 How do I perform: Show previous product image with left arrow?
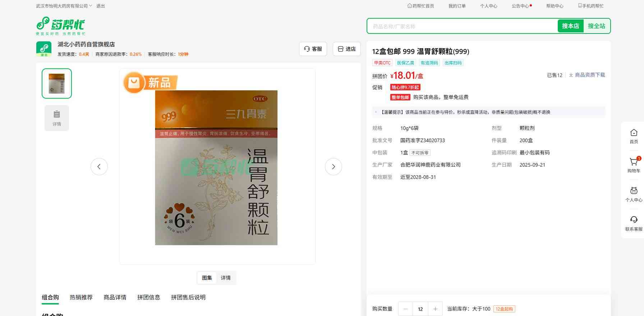point(99,167)
